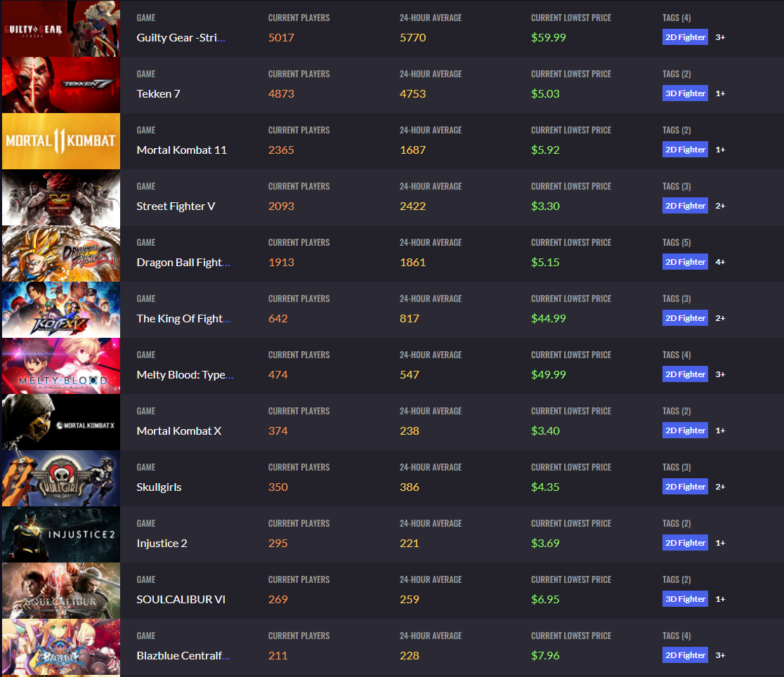Screen dimensions: 784x677
Task: Click the 5017 current players value
Action: [281, 37]
